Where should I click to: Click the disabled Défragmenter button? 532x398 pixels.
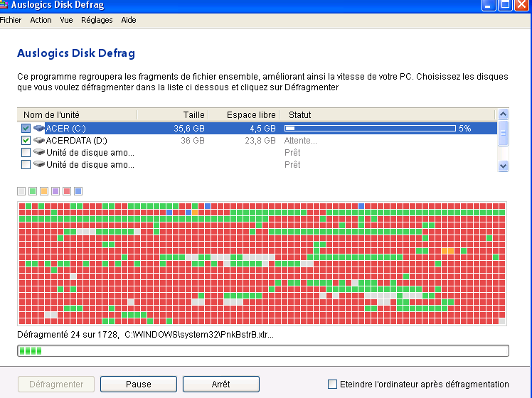[56, 384]
